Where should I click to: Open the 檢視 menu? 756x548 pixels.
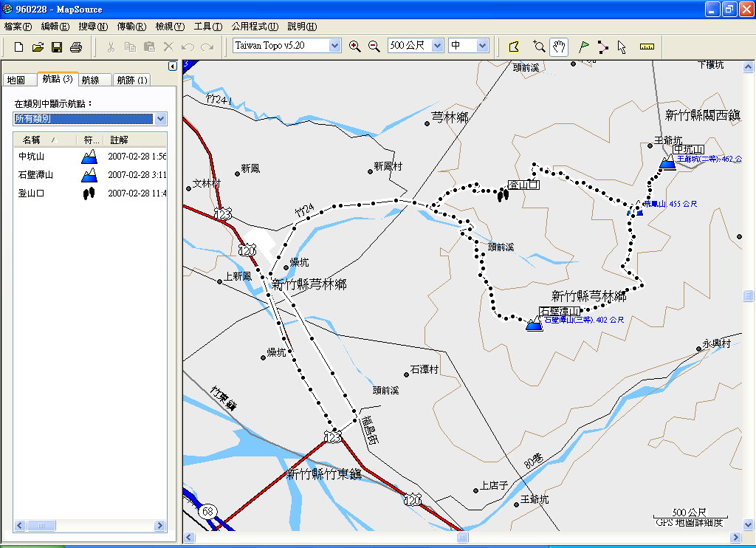tap(170, 27)
